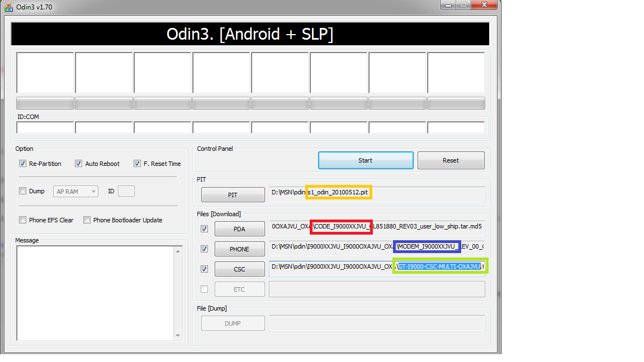This screenshot has height=362, width=644.
Task: Browse for a PIT file
Action: click(x=233, y=194)
